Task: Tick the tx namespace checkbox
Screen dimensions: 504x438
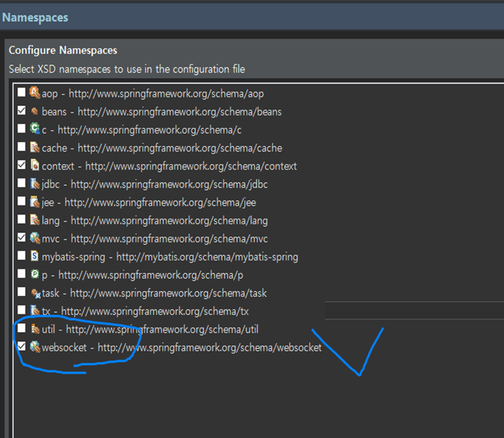Action: (21, 310)
